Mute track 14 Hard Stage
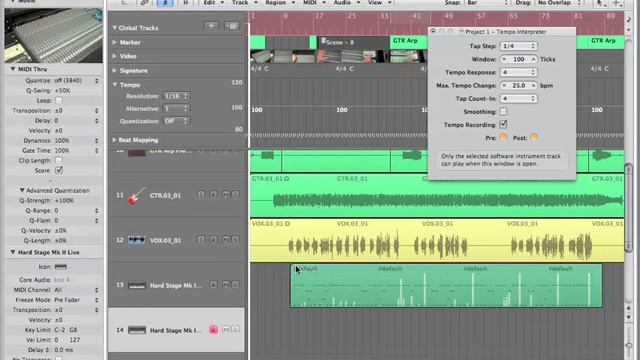 (x=226, y=329)
